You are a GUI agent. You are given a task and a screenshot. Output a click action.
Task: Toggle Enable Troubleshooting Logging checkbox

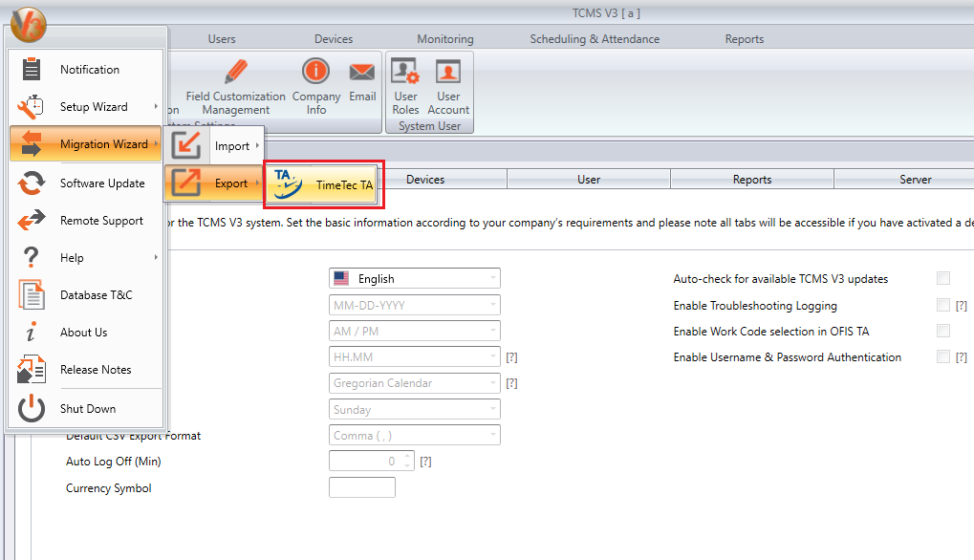point(943,305)
